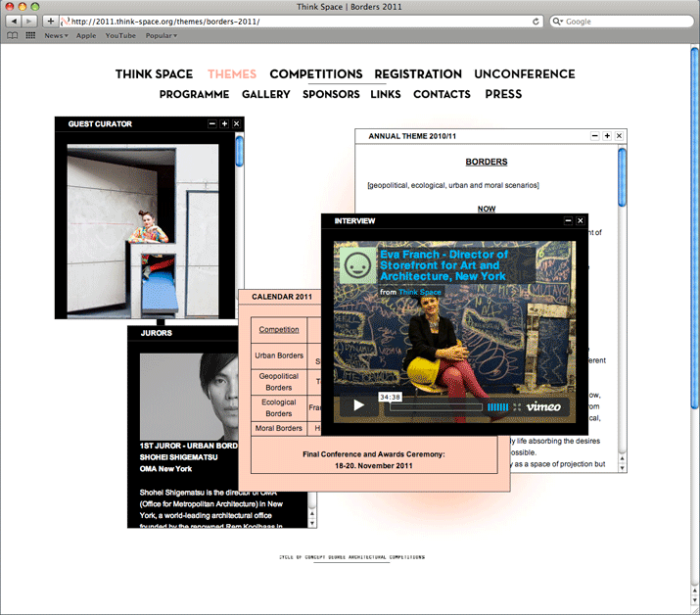This screenshot has width=700, height=615.
Task: Click the Annual Theme panel scroll-down arrow
Action: coord(622,468)
